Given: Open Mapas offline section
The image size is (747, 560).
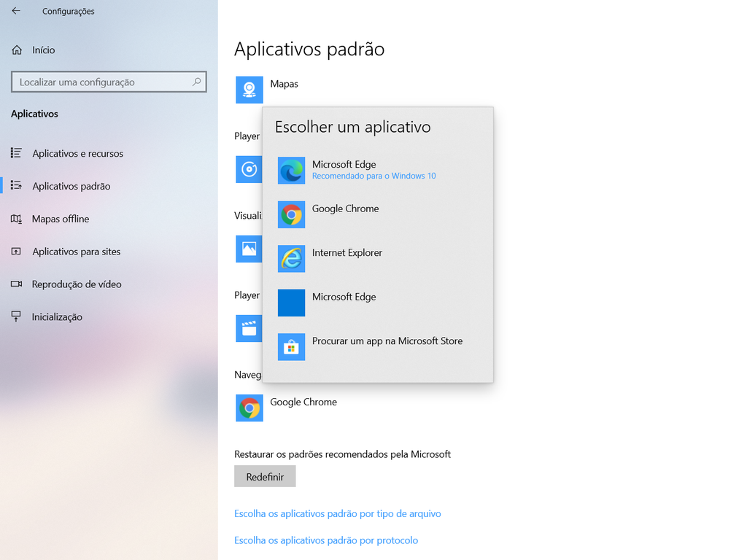Looking at the screenshot, I should 109,219.
